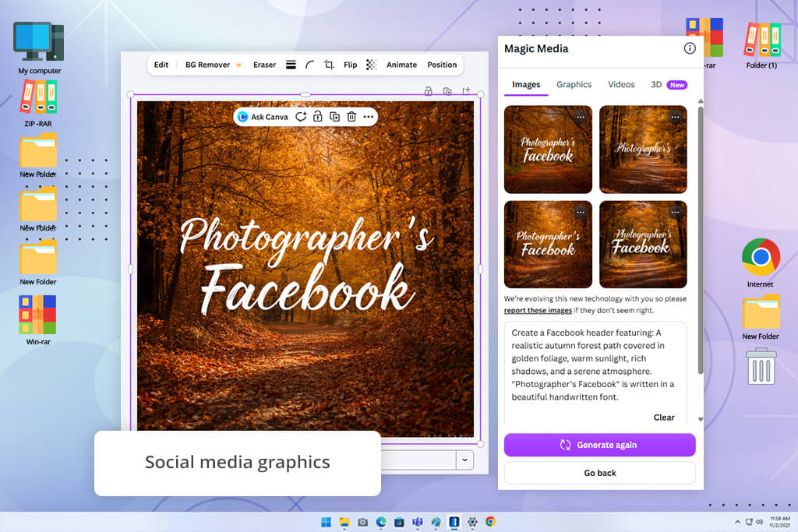The width and height of the screenshot is (798, 532).
Task: Click the add page icon above canvas
Action: 466,90
